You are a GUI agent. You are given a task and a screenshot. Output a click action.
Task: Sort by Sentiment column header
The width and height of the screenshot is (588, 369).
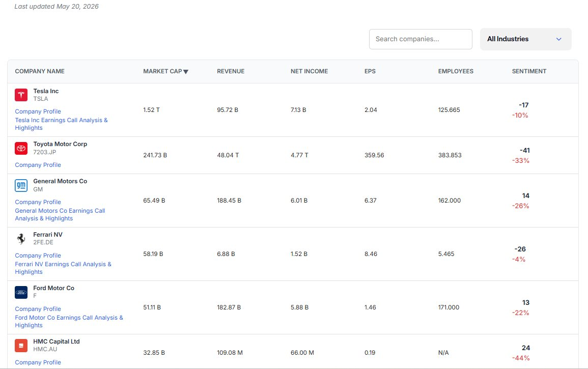coord(529,71)
